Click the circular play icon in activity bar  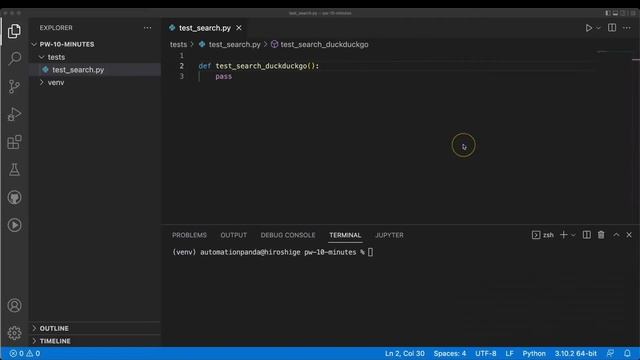(x=14, y=225)
